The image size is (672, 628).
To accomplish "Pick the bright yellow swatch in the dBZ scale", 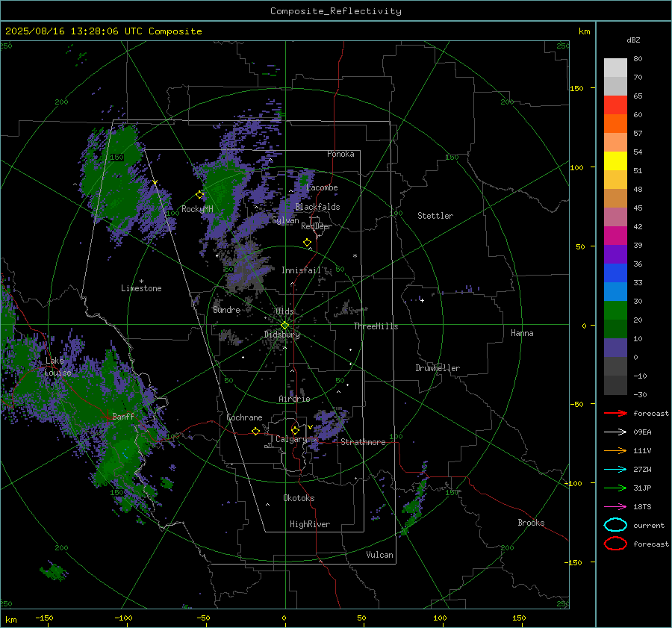I will coord(615,161).
